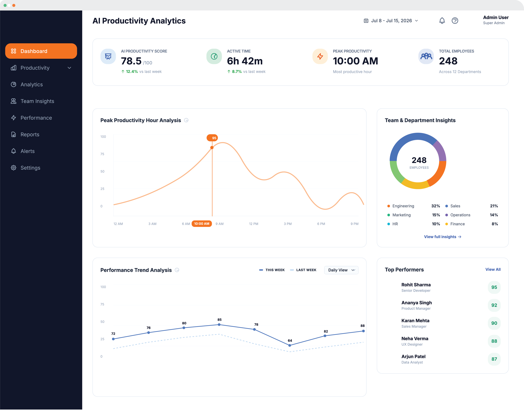Toggle THIS WEEK legend series
Viewport: 524px width, 420px height.
[272, 270]
